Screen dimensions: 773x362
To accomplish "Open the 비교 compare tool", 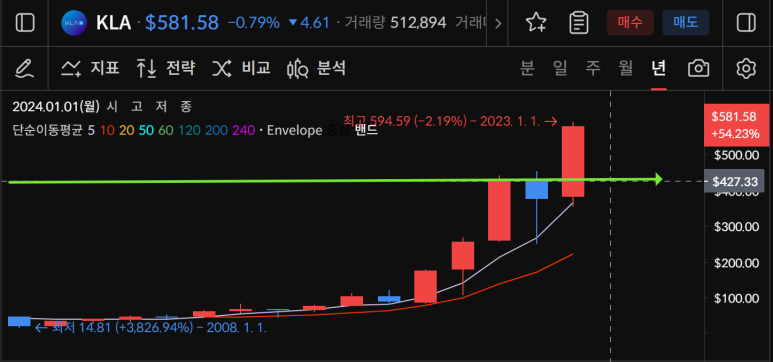I will pos(241,68).
